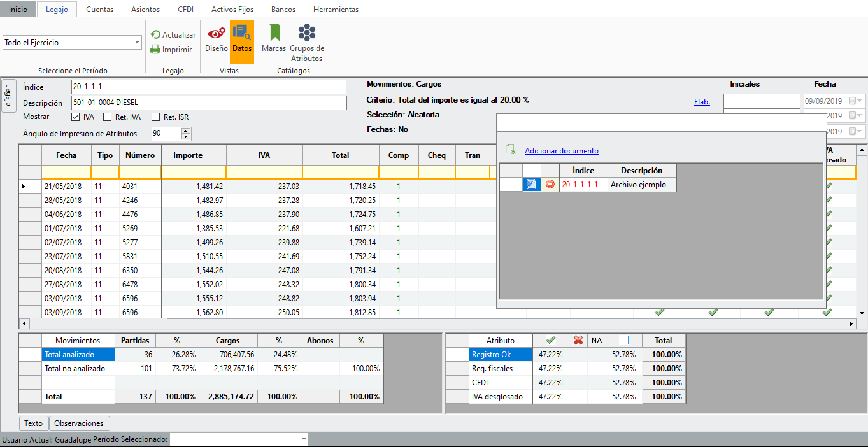The width and height of the screenshot is (868, 447).
Task: Click the Imprimir printer icon
Action: pyautogui.click(x=155, y=50)
